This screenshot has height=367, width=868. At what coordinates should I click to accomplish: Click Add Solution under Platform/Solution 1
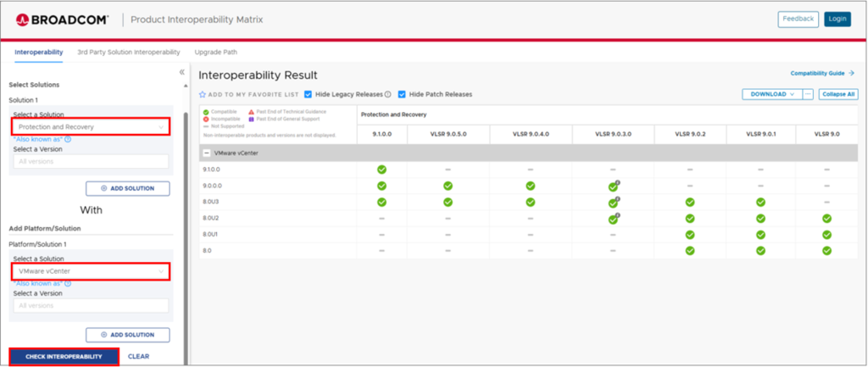[x=128, y=335]
